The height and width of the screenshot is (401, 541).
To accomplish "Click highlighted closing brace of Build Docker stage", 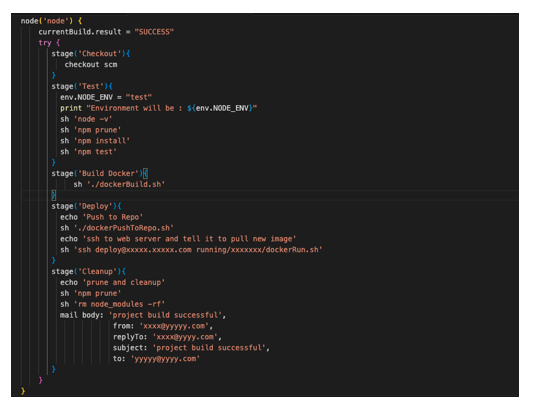I will point(53,195).
